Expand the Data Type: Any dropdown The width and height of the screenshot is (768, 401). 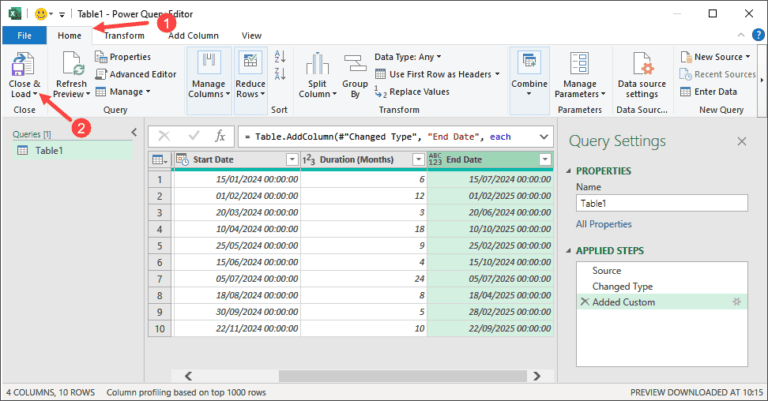407,57
